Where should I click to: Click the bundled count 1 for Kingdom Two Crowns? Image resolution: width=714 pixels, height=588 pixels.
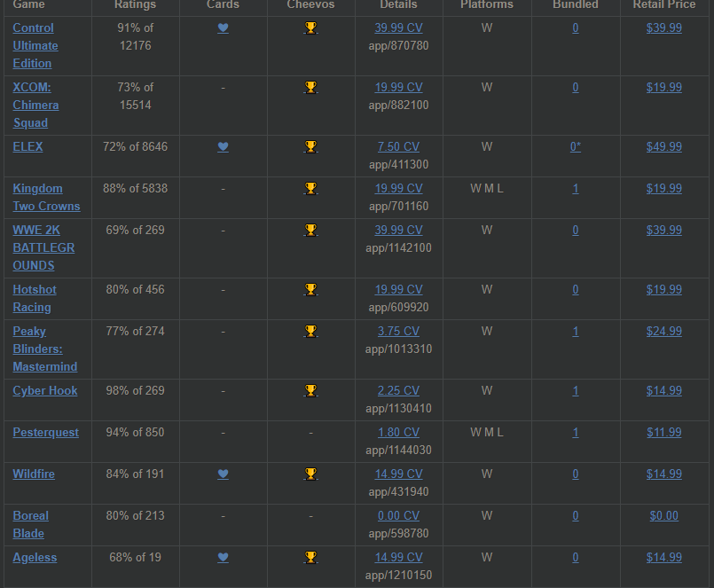coord(575,188)
